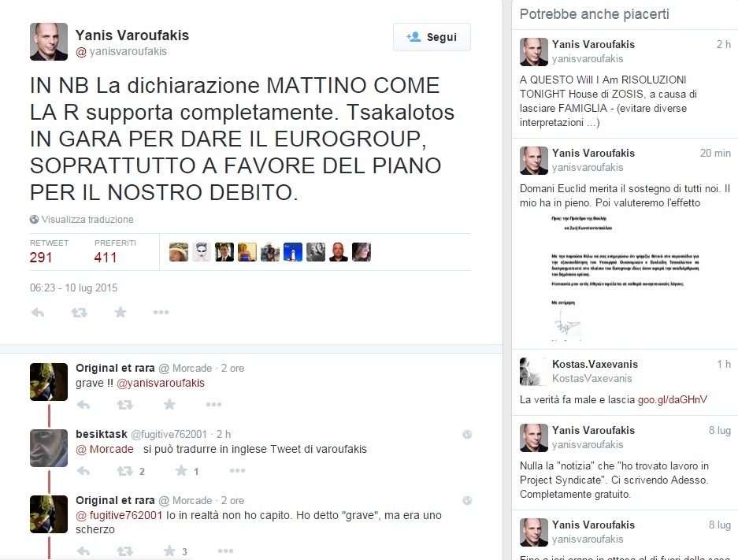Open the 291 retweets list
The height and width of the screenshot is (560, 738).
click(x=41, y=258)
